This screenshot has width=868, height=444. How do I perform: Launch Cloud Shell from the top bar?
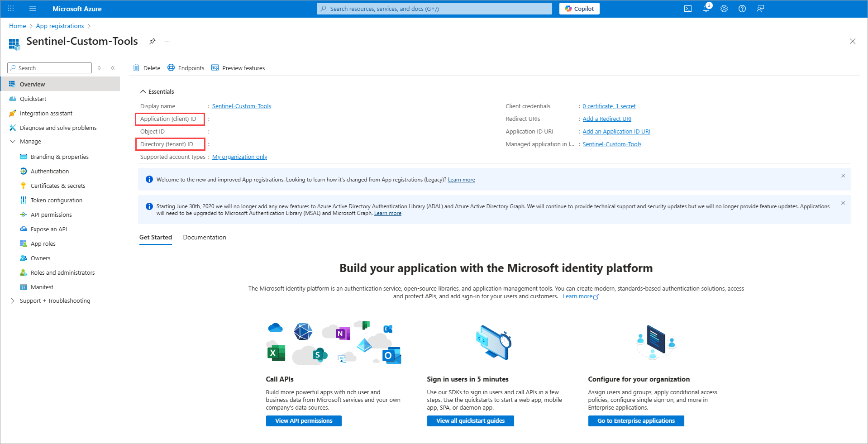click(688, 9)
